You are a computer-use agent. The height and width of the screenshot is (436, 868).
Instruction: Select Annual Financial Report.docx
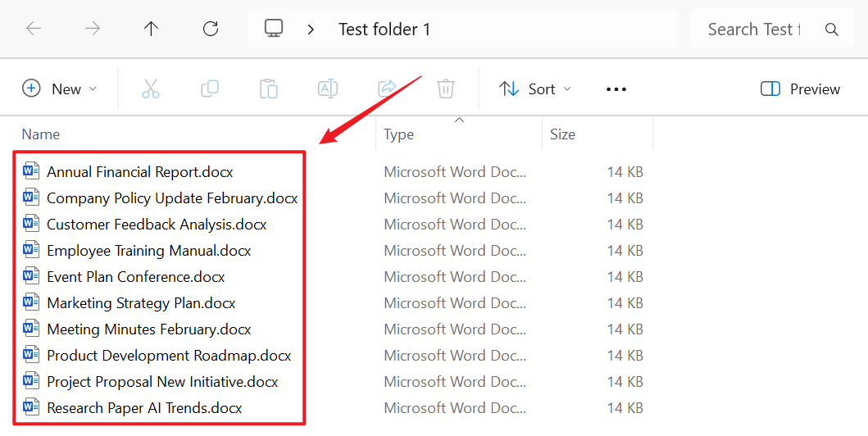pos(139,172)
